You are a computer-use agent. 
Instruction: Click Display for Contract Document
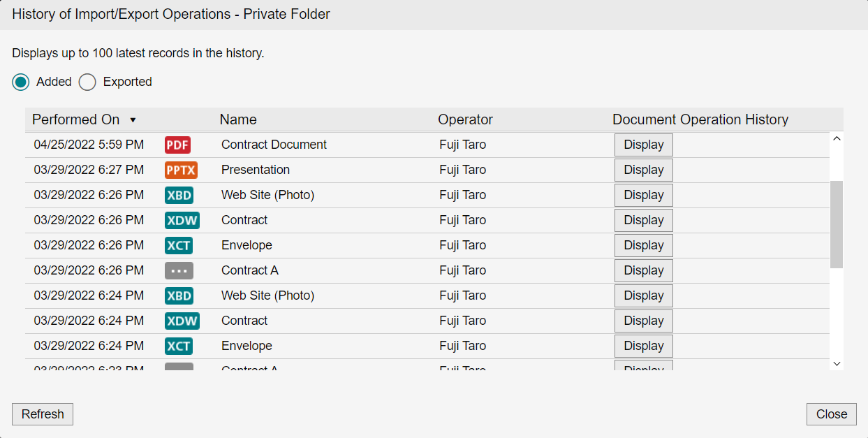click(x=644, y=145)
